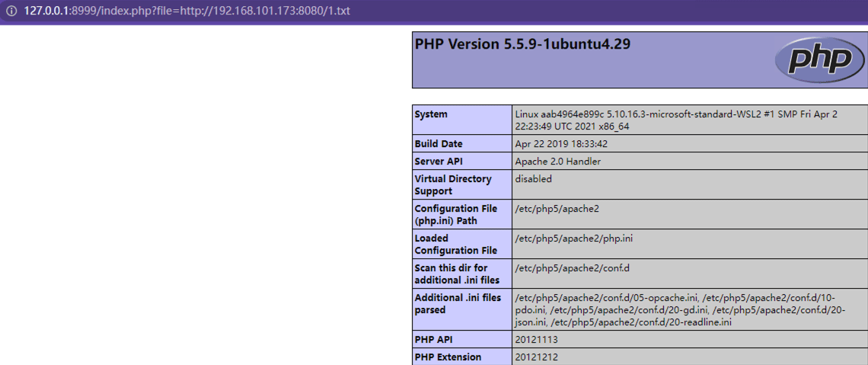The height and width of the screenshot is (365, 868).
Task: Click the URL text in the address bar
Action: tap(187, 11)
